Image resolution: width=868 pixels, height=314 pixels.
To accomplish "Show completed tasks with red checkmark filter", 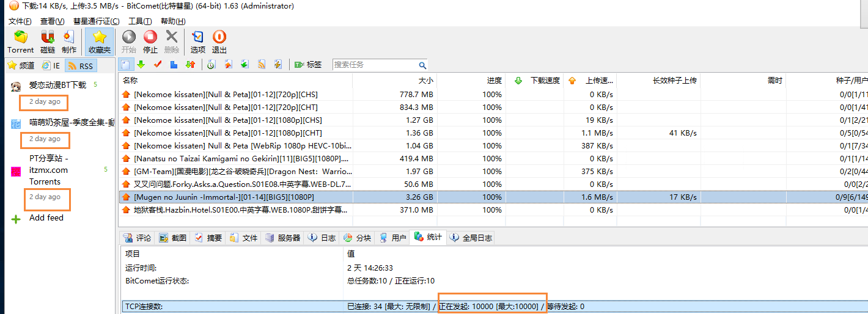I will pos(157,65).
